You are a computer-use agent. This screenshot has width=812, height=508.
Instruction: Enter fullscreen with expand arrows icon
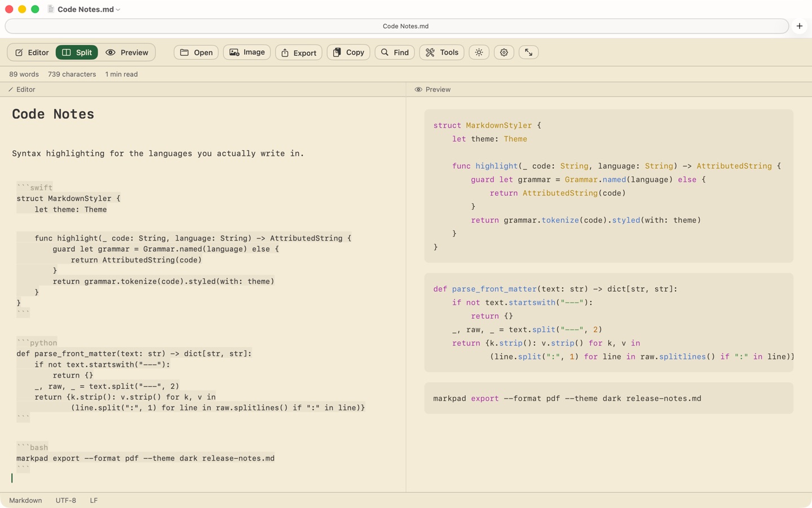[528, 52]
